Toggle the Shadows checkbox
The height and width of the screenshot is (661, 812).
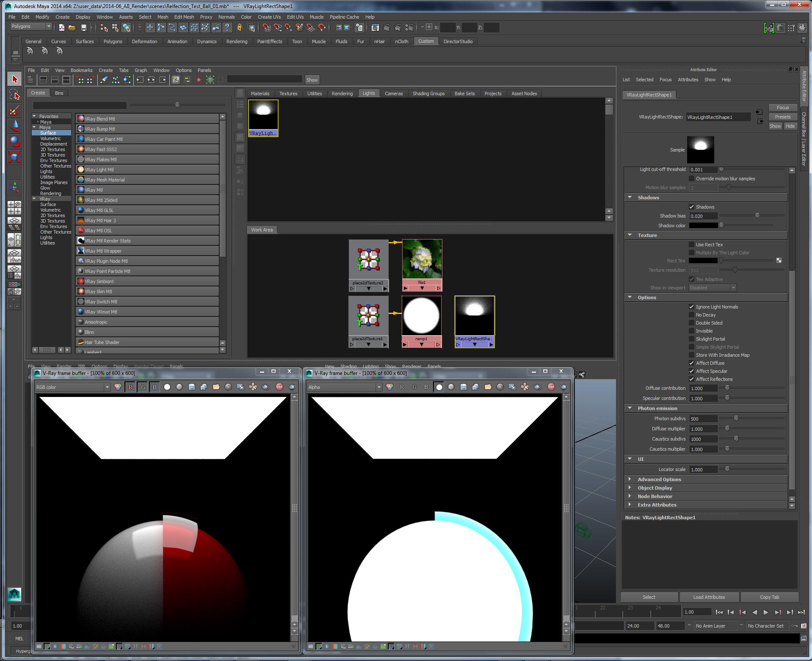click(x=692, y=207)
